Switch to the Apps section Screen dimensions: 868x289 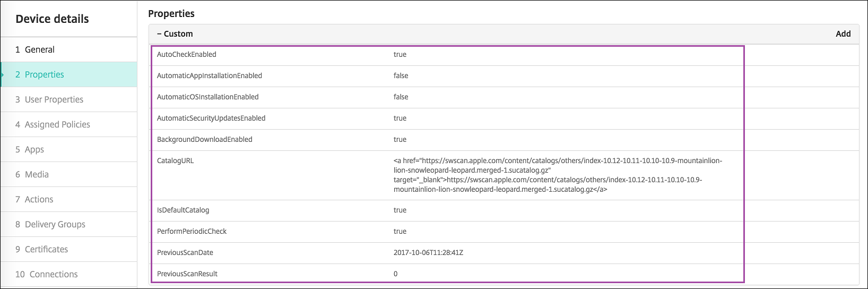coord(34,149)
